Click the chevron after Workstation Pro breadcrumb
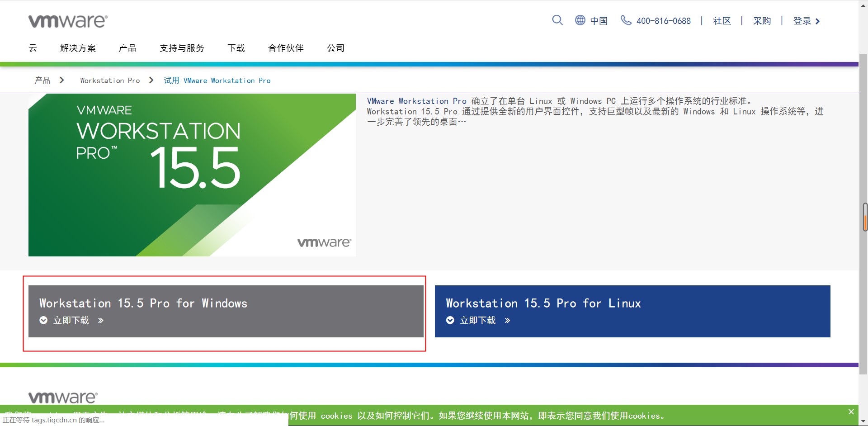The width and height of the screenshot is (868, 426). 151,80
